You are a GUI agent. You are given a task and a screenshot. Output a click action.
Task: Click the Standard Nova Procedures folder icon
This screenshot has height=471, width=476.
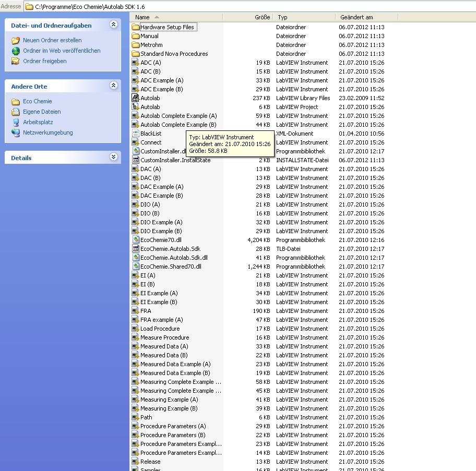click(x=135, y=54)
